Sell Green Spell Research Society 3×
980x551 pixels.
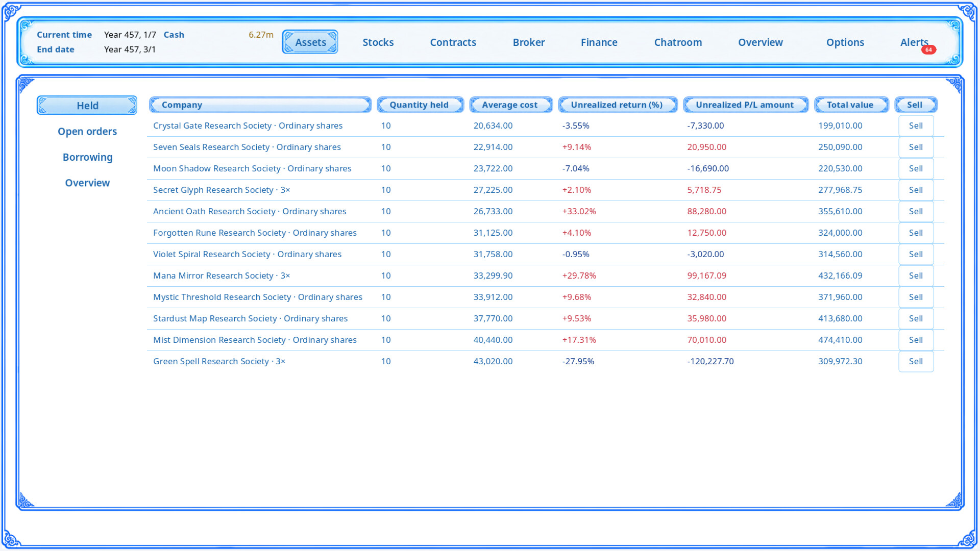pyautogui.click(x=916, y=361)
